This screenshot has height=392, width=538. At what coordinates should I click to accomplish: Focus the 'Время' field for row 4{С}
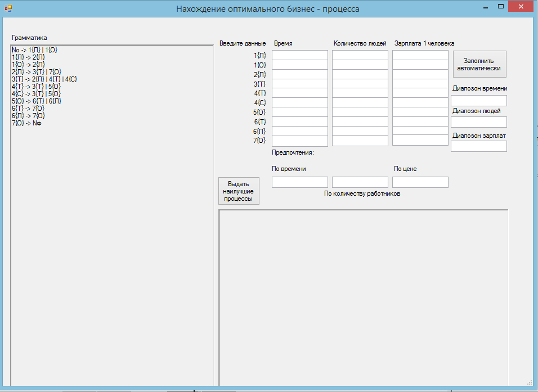[299, 102]
